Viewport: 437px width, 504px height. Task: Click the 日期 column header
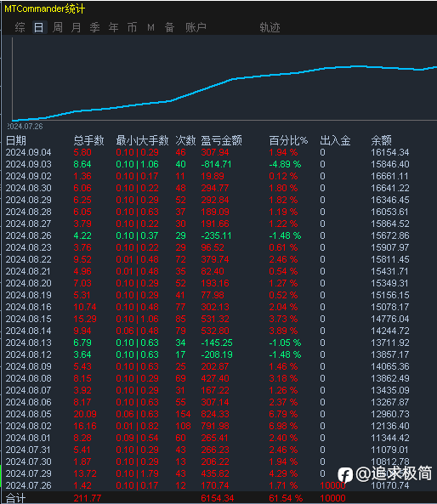(x=16, y=140)
